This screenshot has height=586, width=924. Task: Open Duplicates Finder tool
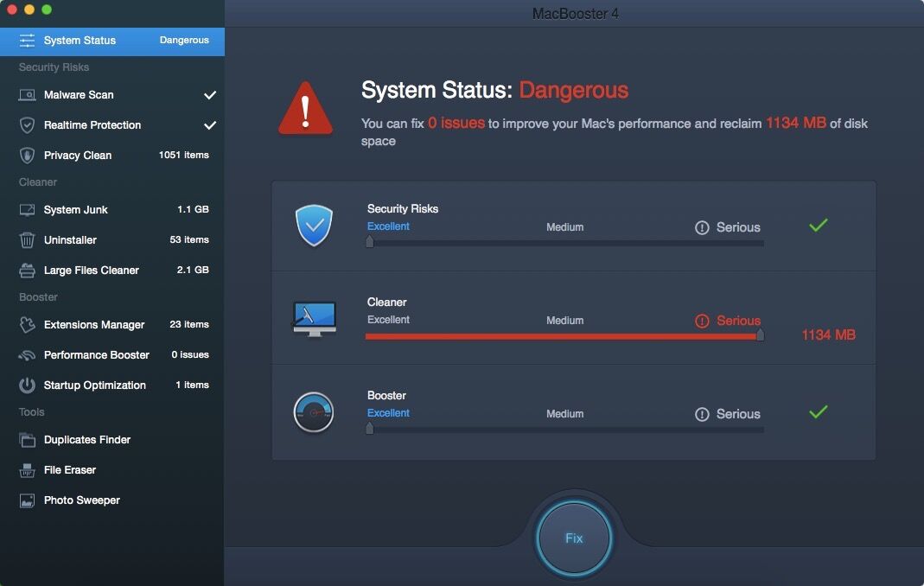112,440
